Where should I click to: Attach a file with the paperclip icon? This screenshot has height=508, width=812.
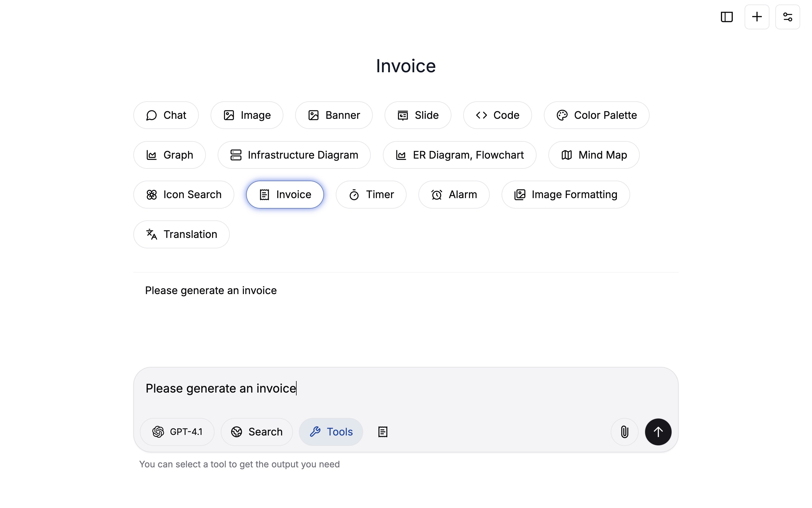click(625, 432)
